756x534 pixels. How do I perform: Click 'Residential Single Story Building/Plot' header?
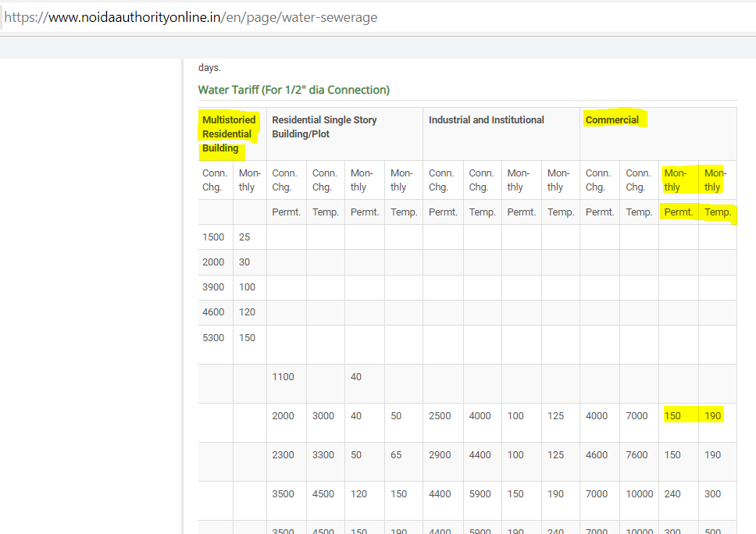click(x=344, y=134)
